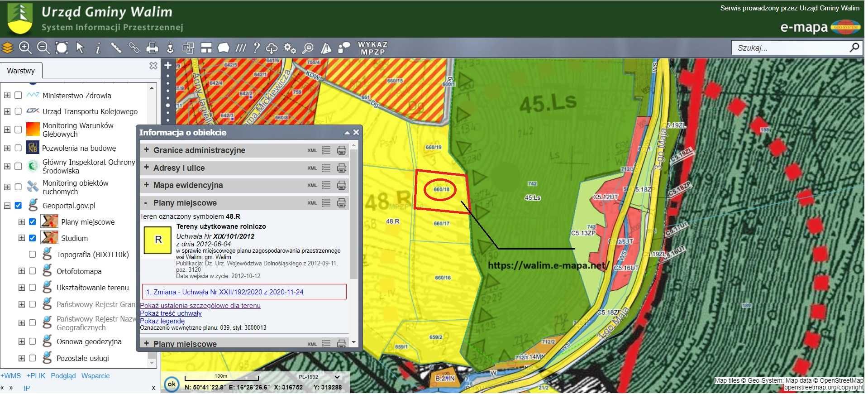This screenshot has height=394, width=868.
Task: Click Pokaż treść uchwały link
Action: coord(171,313)
